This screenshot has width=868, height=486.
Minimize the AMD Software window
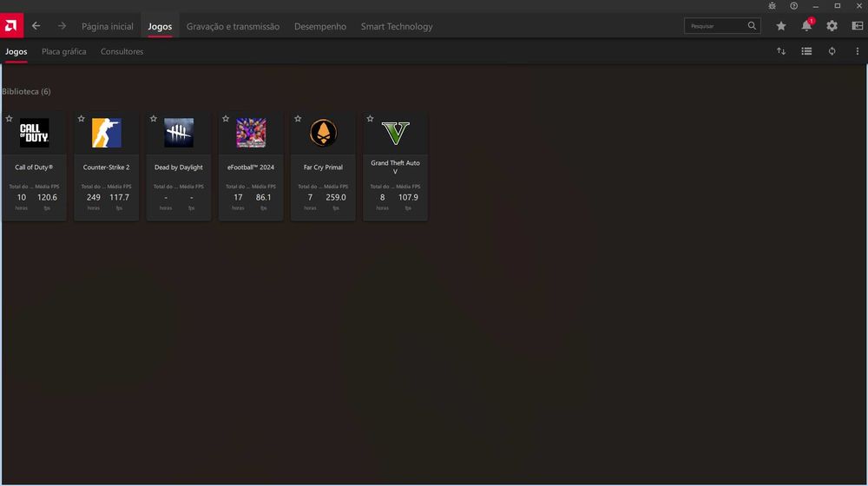pyautogui.click(x=815, y=5)
